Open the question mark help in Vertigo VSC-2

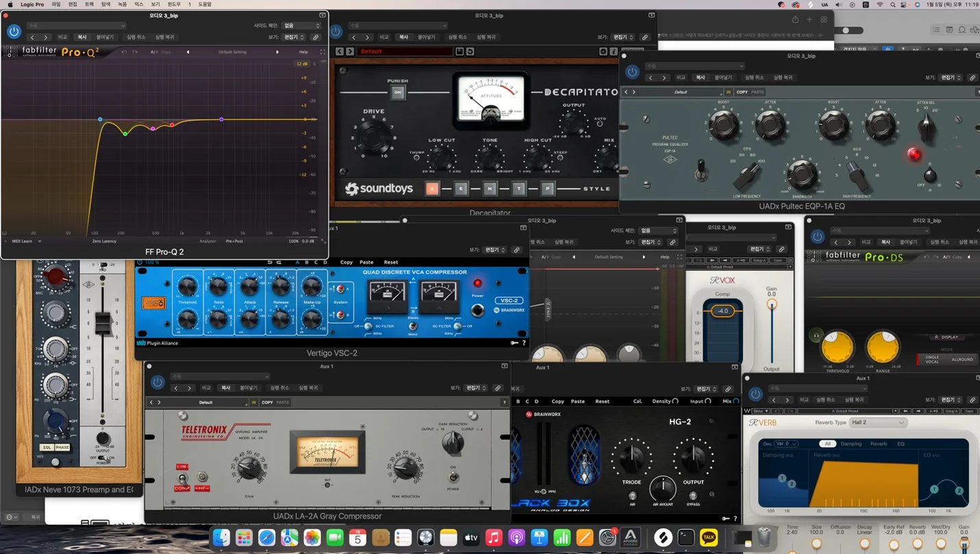tap(524, 343)
